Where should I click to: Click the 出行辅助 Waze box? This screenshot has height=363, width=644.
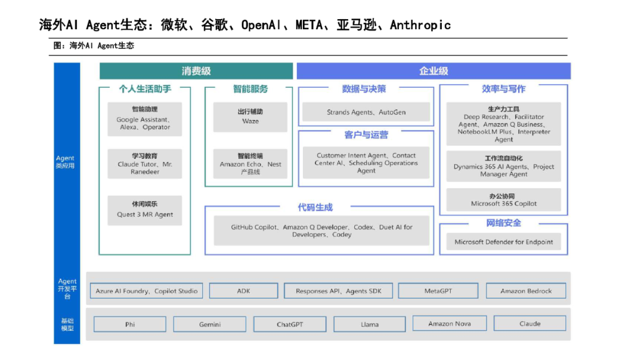(250, 117)
